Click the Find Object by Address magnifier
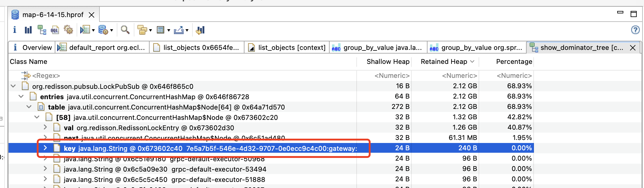The width and height of the screenshot is (644, 188). (125, 30)
